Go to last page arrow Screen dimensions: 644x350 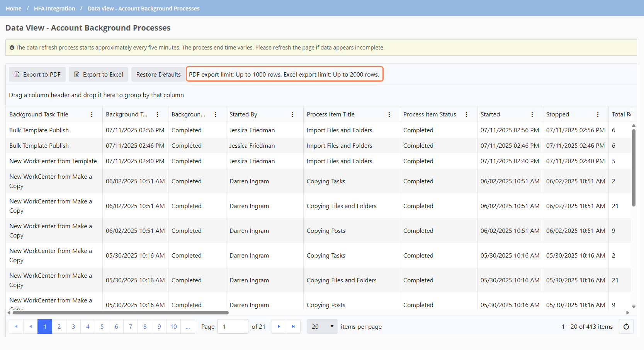293,326
